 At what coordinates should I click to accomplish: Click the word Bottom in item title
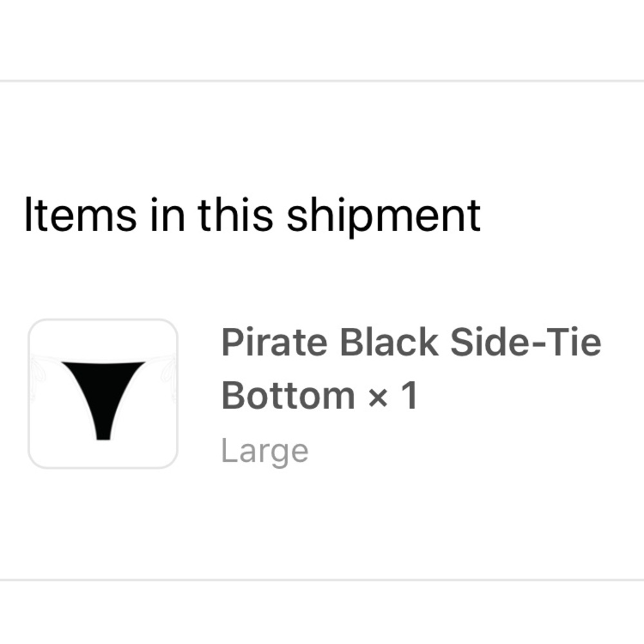pyautogui.click(x=288, y=396)
